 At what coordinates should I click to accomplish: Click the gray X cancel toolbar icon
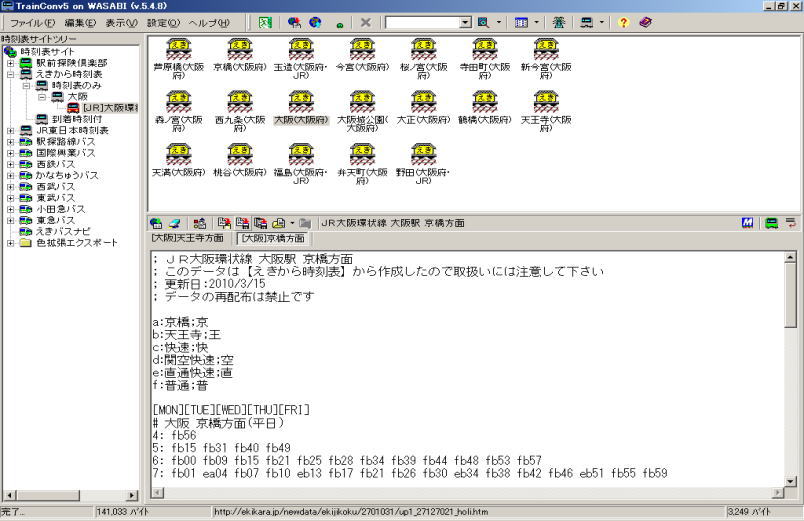366,23
